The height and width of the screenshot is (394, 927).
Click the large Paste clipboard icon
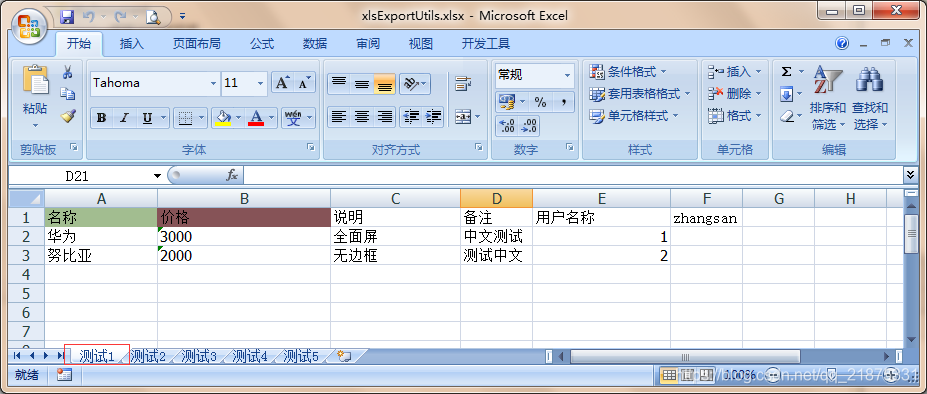point(35,80)
